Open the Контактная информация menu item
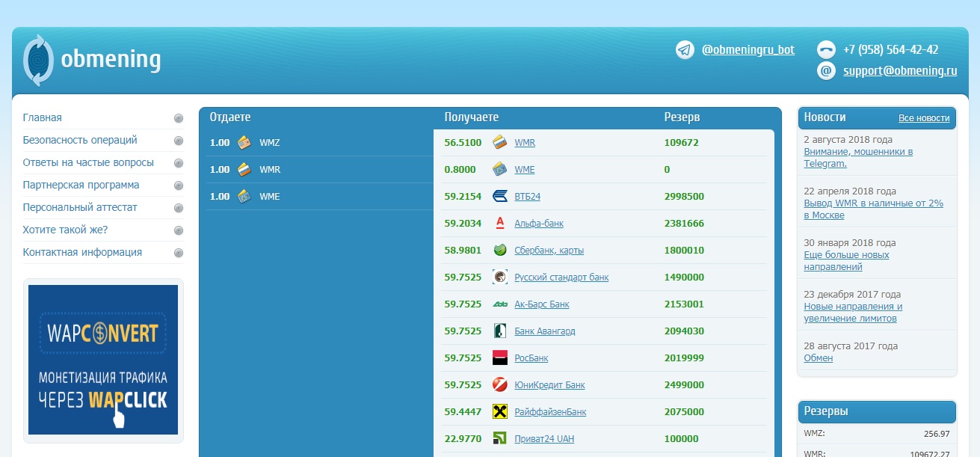Screen dimensions: 980x457 point(82,252)
